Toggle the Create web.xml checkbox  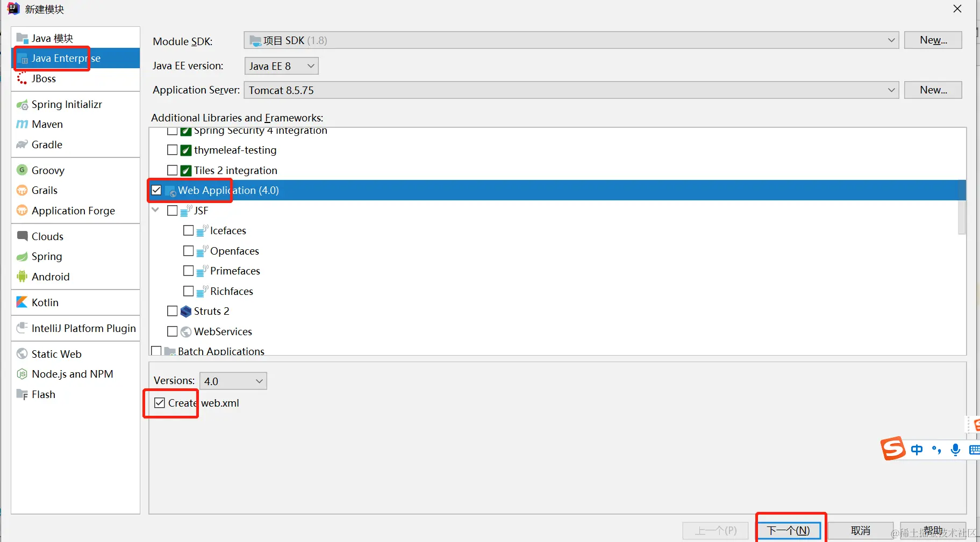click(160, 403)
